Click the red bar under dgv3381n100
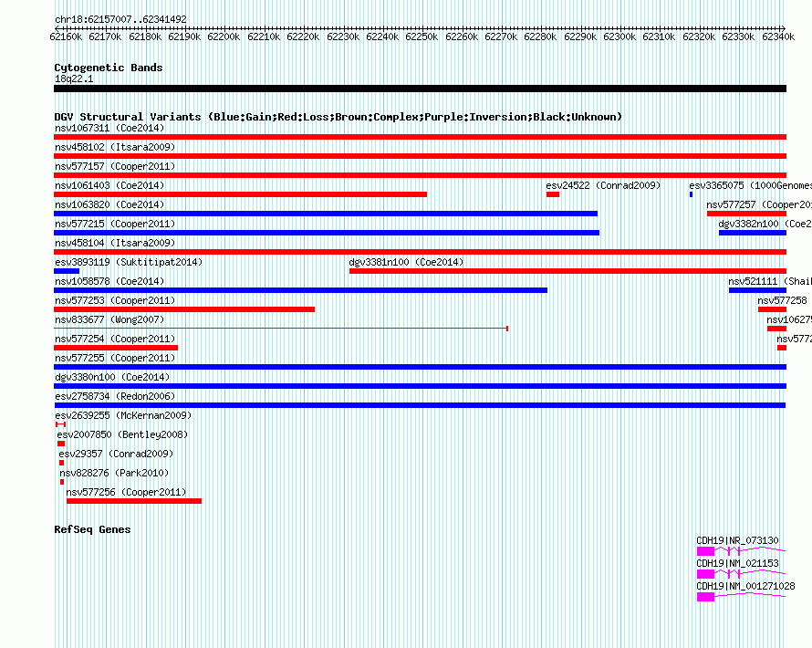 coord(568,271)
